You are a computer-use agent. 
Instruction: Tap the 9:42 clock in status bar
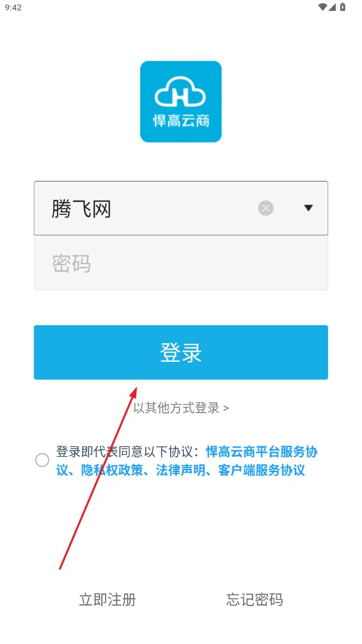(13, 8)
